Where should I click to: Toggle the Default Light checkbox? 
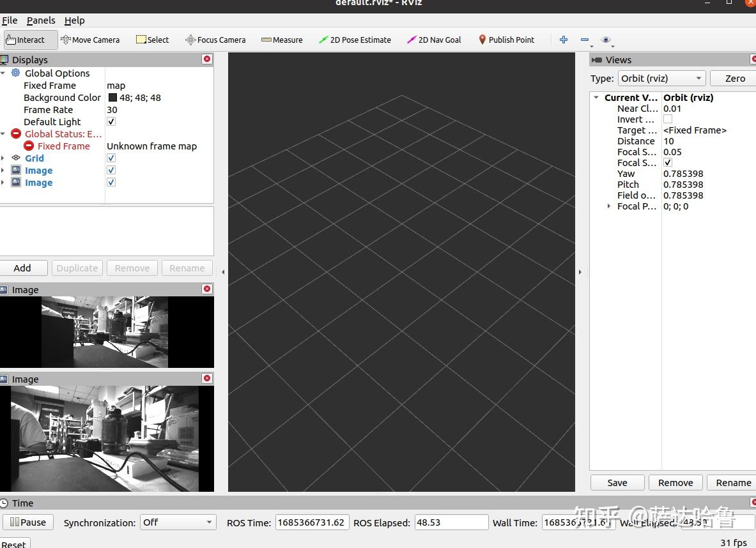coord(111,121)
